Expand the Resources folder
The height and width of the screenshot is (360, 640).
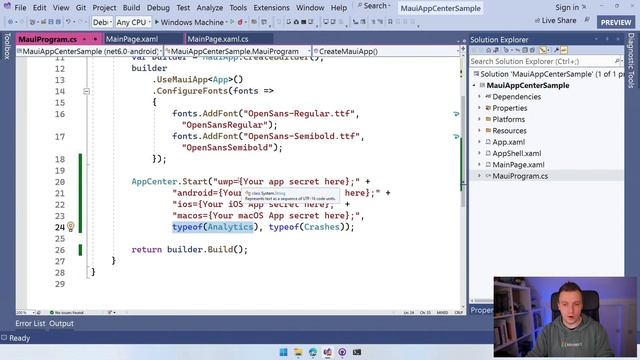click(480, 131)
